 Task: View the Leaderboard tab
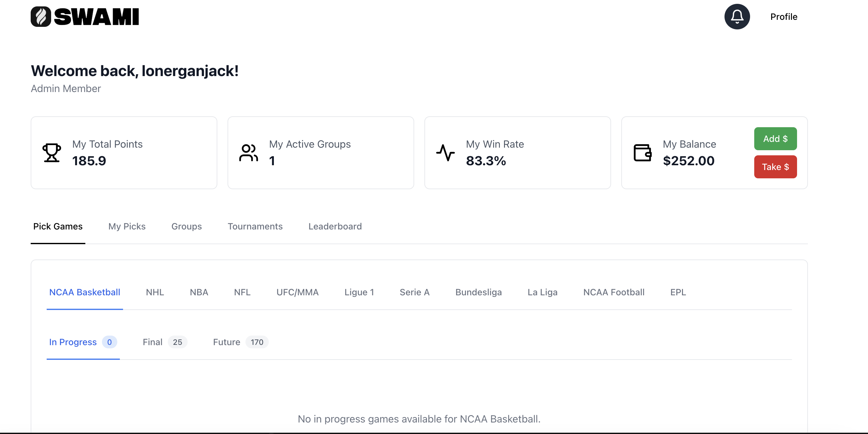pyautogui.click(x=335, y=227)
